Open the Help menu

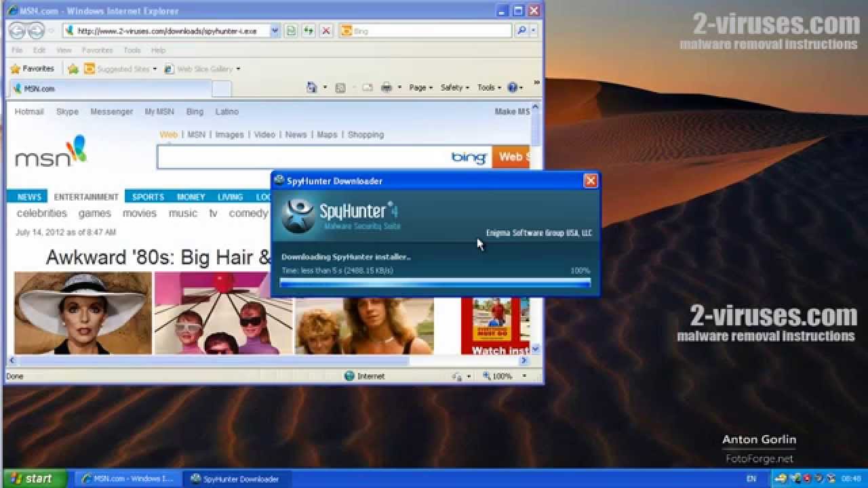coord(158,50)
